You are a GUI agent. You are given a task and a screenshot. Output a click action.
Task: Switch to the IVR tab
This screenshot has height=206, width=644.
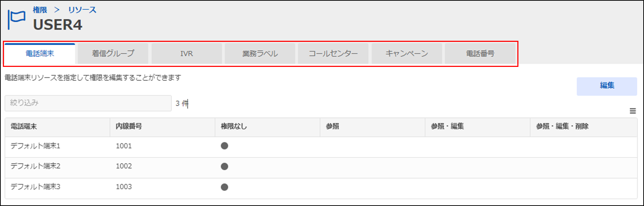(186, 54)
